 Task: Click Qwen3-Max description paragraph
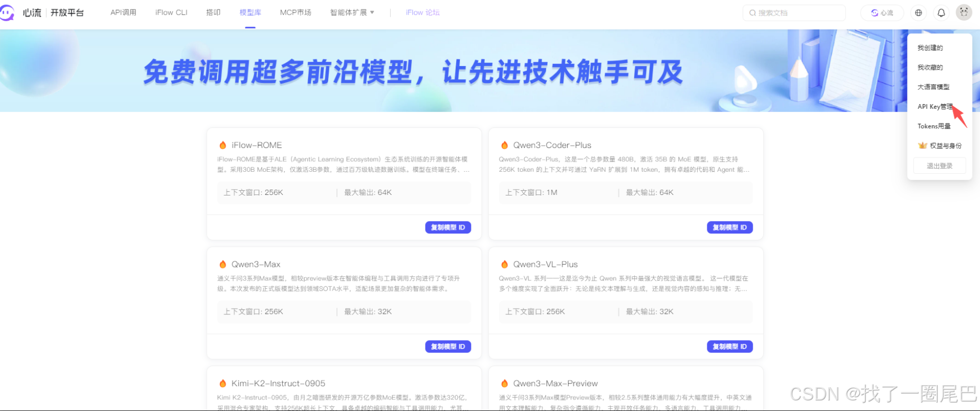point(339,284)
